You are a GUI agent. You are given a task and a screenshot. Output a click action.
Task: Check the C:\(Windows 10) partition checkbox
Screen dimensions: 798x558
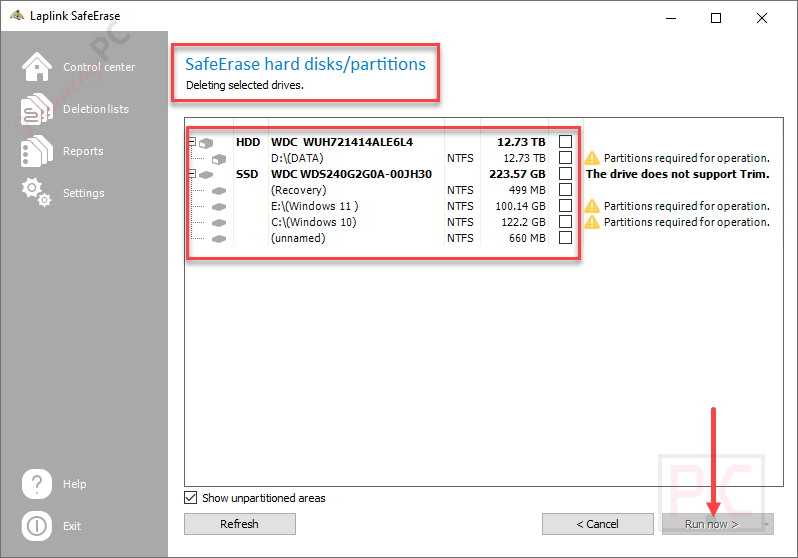pos(565,221)
